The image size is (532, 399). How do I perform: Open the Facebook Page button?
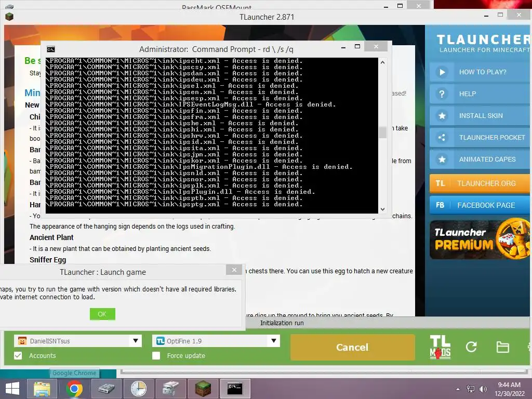coord(480,205)
